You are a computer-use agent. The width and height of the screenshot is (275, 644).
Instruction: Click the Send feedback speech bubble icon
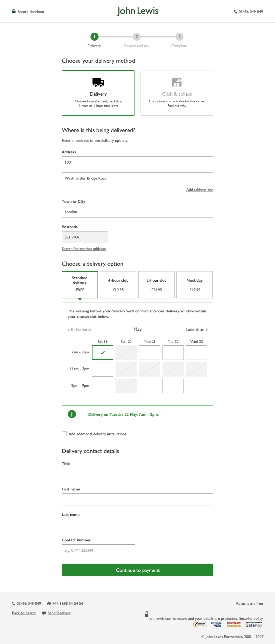44,613
